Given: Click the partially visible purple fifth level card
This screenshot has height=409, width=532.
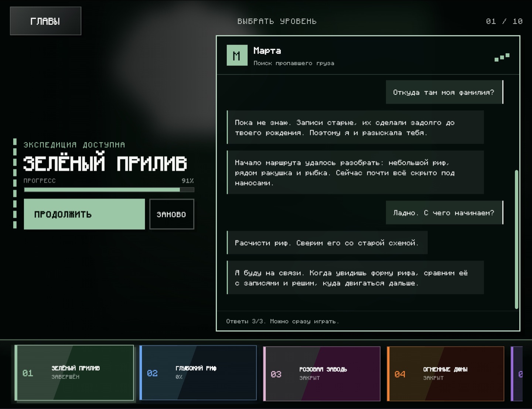Looking at the screenshot, I should pos(517,374).
